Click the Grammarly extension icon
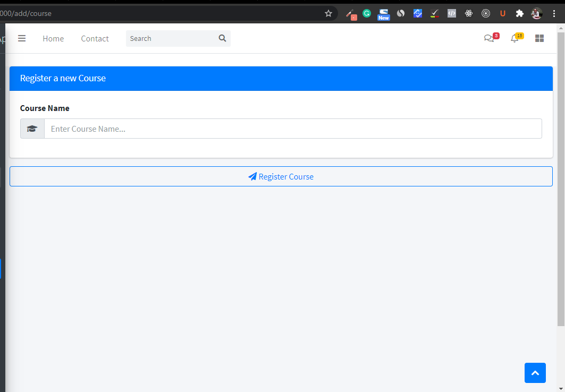565x392 pixels. pos(366,13)
